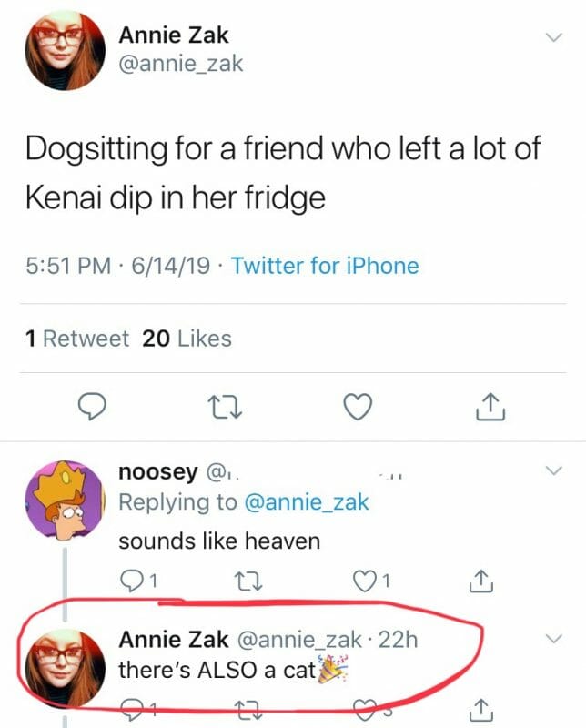
Task: View the 20 Likes list
Action: pos(187,339)
